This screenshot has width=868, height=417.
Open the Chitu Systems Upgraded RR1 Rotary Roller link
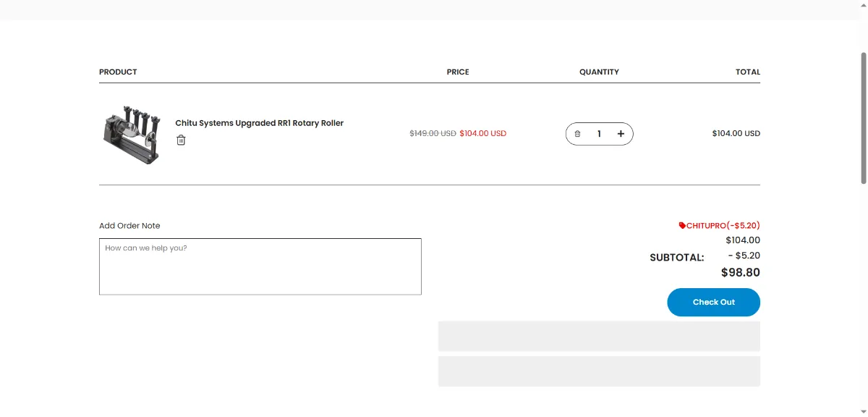(x=259, y=123)
